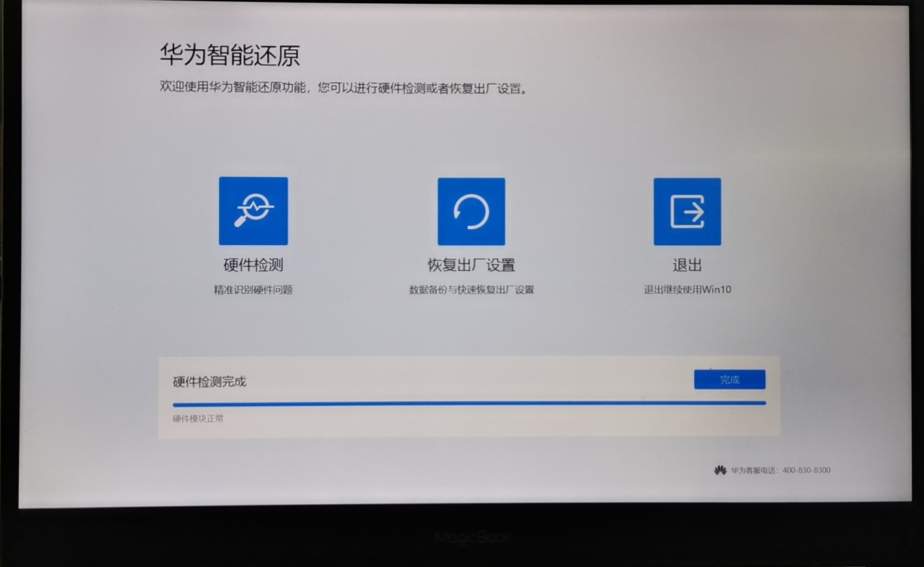Click the 华为智能还原 title heading
924x567 pixels.
coord(230,56)
